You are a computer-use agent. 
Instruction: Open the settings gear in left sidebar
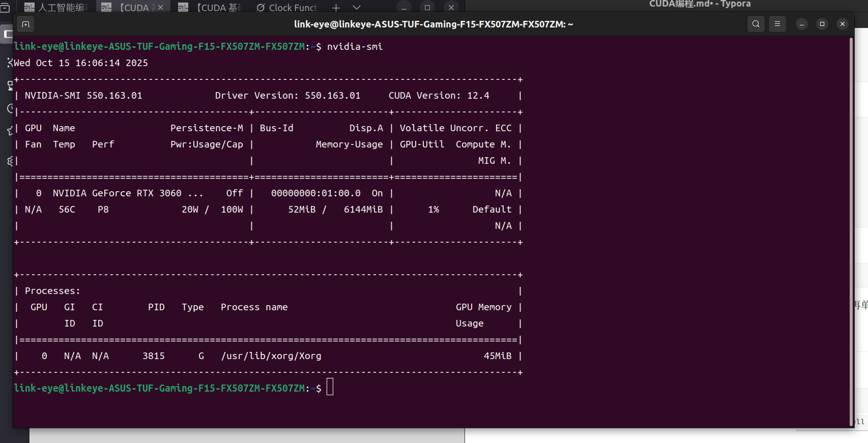point(10,161)
